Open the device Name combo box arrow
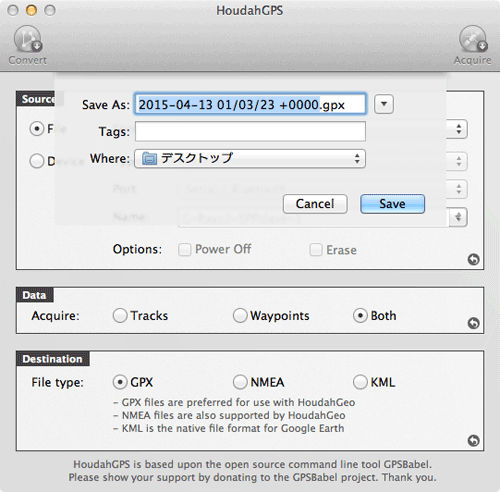This screenshot has height=492, width=500. [x=459, y=217]
